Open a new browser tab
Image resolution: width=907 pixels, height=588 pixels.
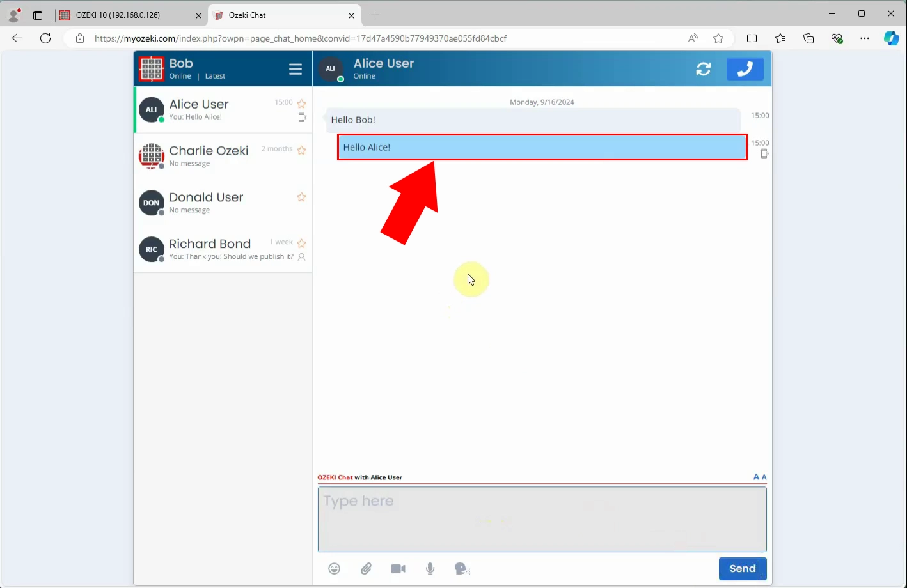[375, 15]
